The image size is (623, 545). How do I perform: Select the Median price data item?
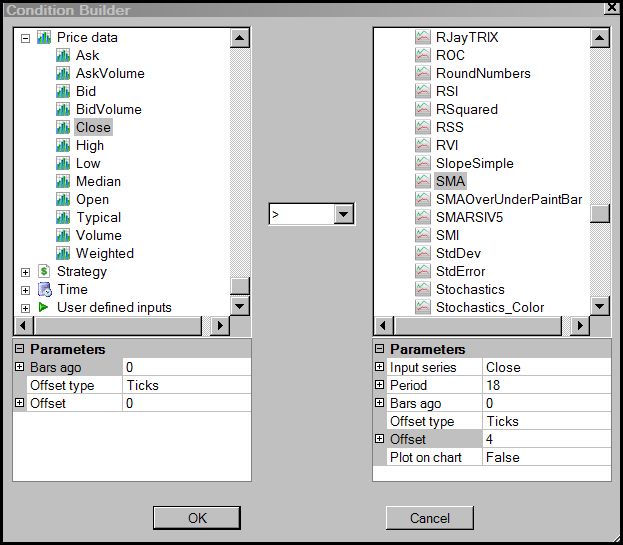98,181
